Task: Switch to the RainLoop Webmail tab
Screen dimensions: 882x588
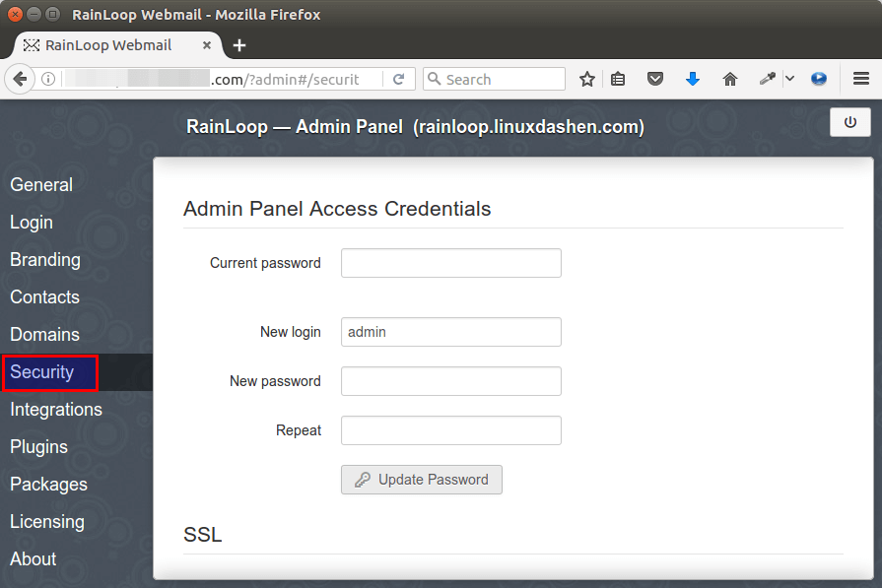Action: (108, 45)
